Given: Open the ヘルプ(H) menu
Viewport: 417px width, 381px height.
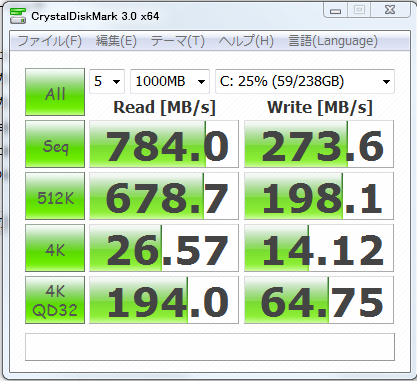Looking at the screenshot, I should 246,41.
